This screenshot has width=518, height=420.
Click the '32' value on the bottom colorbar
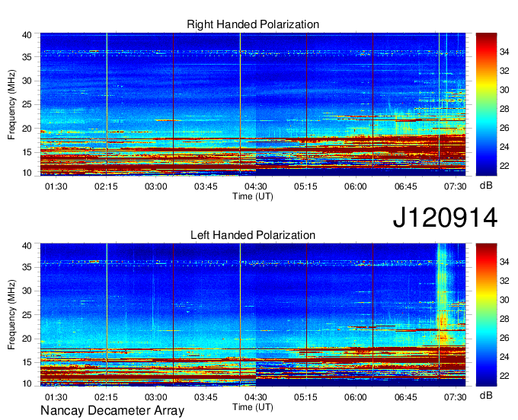pos(504,281)
